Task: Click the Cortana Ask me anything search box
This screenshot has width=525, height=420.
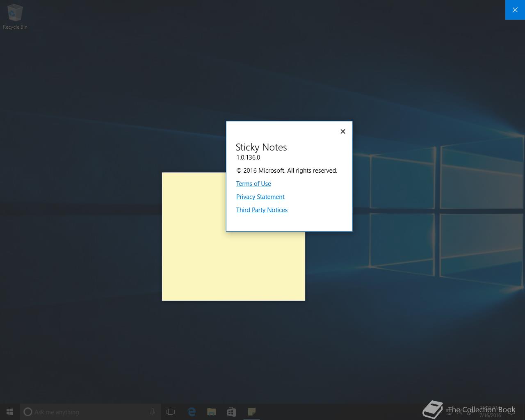Action: 90,412
